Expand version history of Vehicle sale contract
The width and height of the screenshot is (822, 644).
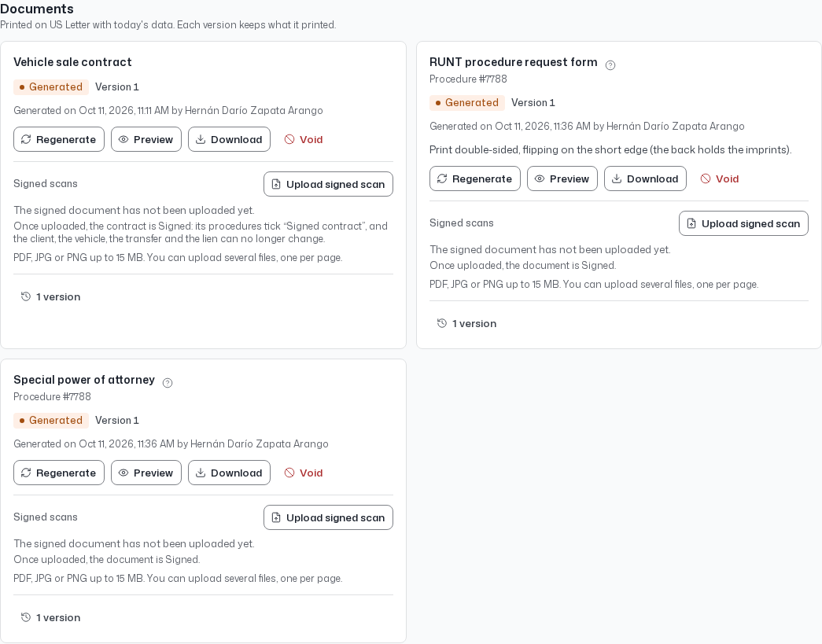pyautogui.click(x=50, y=297)
